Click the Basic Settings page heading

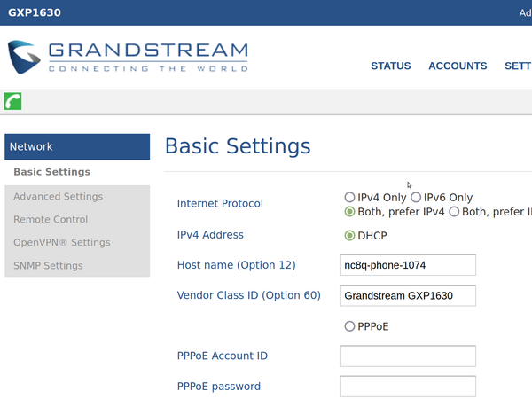point(238,146)
